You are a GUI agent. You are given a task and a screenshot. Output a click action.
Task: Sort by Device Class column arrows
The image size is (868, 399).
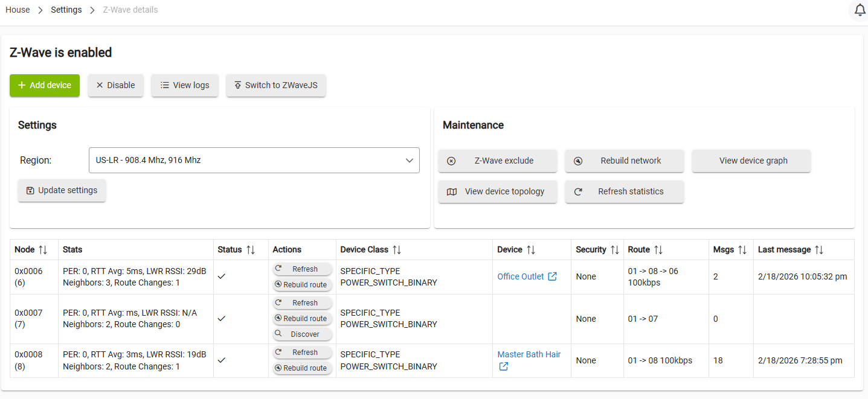point(397,250)
